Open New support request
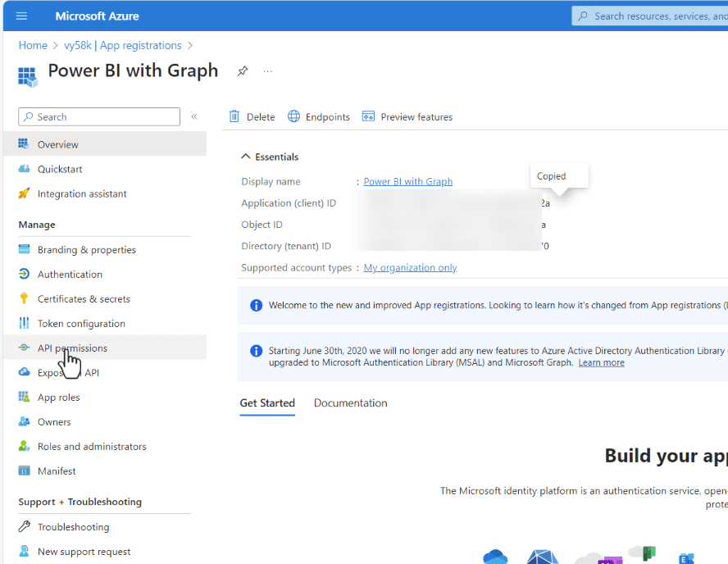728x564 pixels. [x=104, y=552]
